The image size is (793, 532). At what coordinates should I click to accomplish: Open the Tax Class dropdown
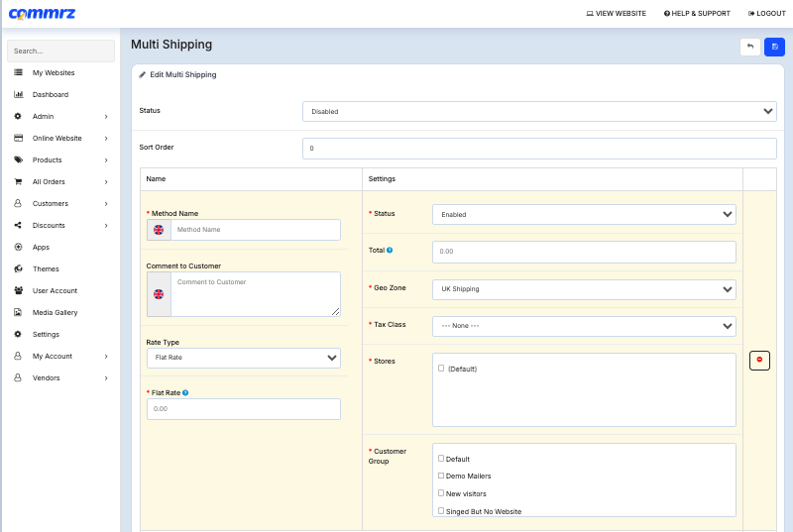click(584, 326)
